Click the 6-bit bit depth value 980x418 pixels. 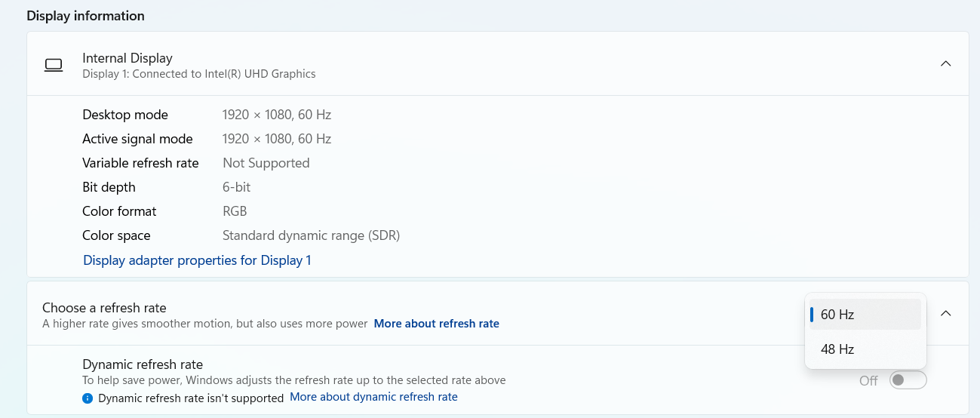coord(236,187)
